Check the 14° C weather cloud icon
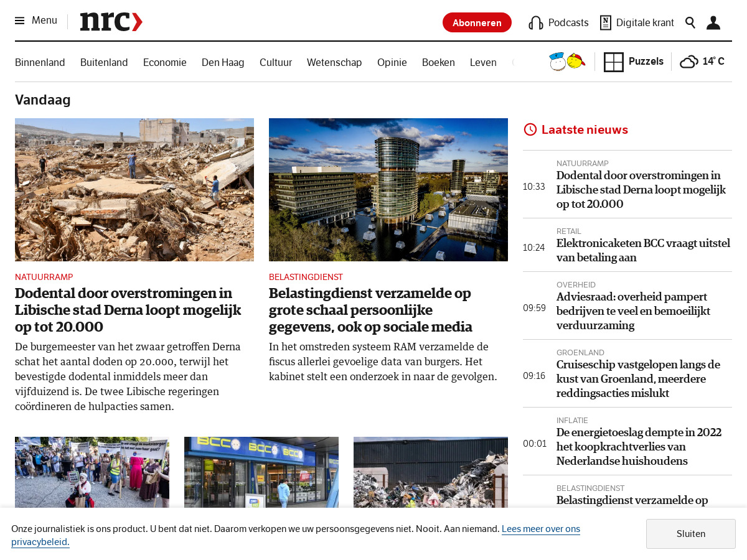The height and width of the screenshot is (560, 747). (688, 62)
